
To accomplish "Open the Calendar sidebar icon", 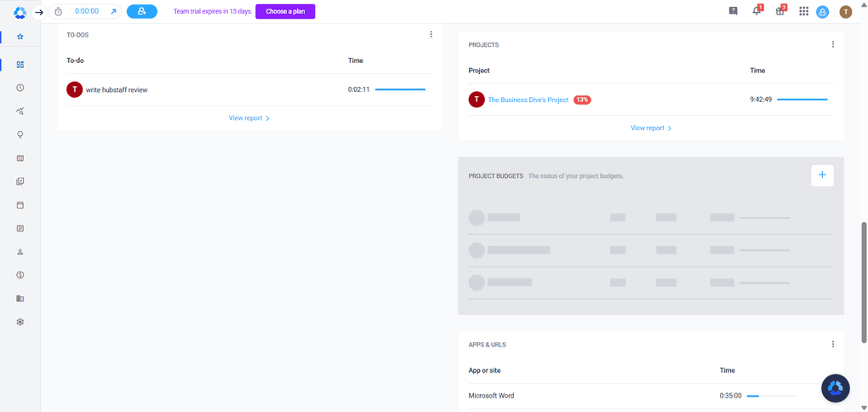I will pos(20,205).
